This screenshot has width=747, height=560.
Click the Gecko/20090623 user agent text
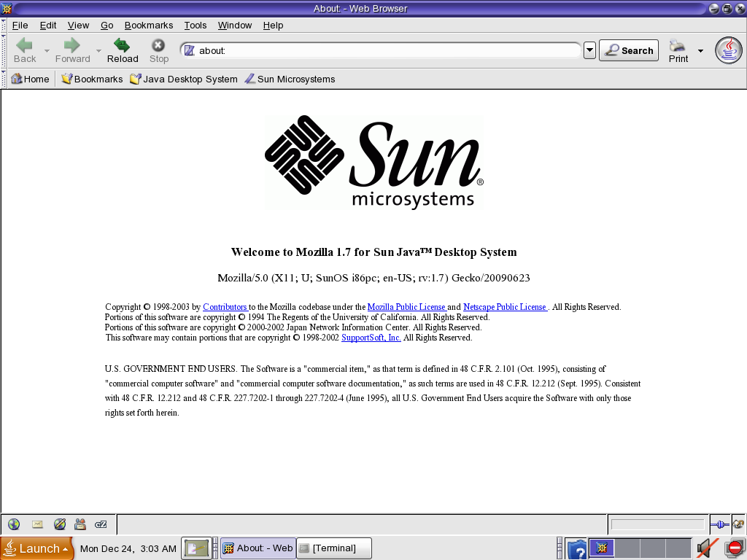[x=491, y=278]
